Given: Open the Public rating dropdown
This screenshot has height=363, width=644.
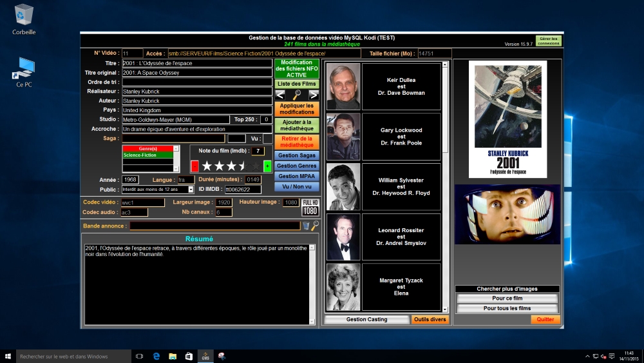Looking at the screenshot, I should 191,190.
